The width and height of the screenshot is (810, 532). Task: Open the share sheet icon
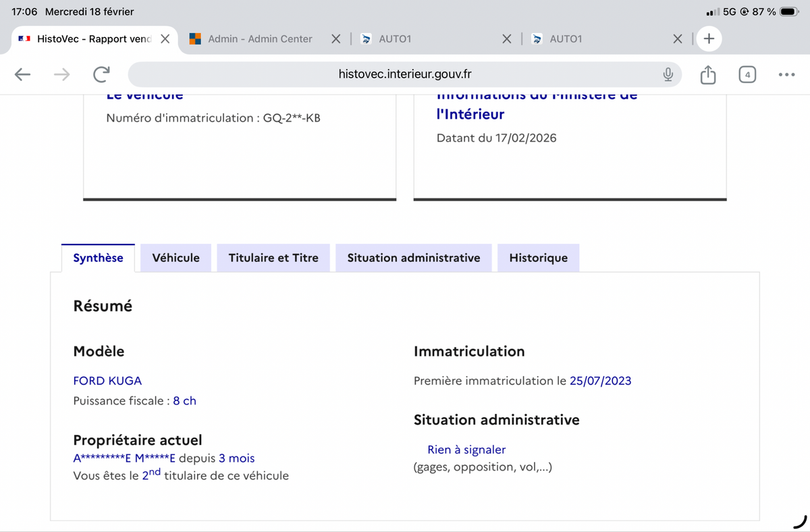tap(707, 74)
